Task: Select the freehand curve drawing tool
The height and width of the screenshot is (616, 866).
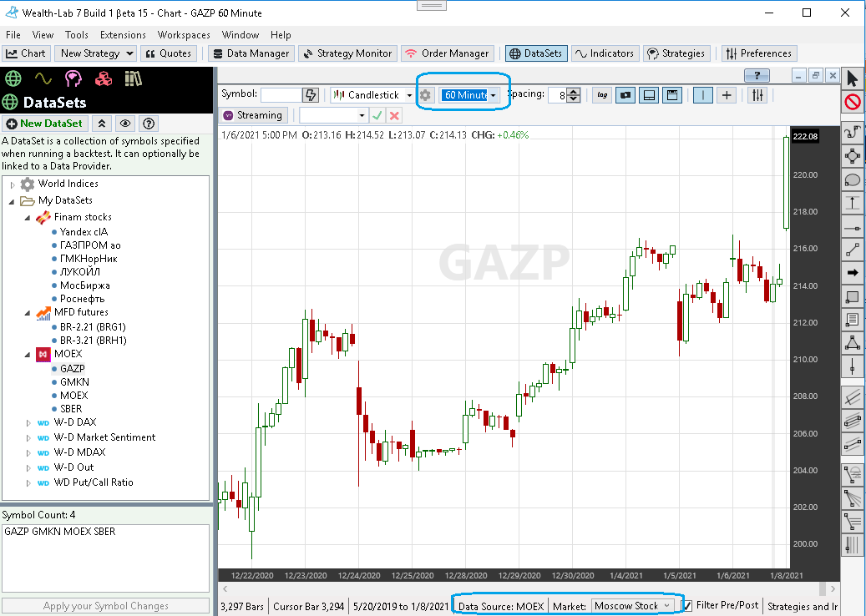Action: (x=852, y=133)
